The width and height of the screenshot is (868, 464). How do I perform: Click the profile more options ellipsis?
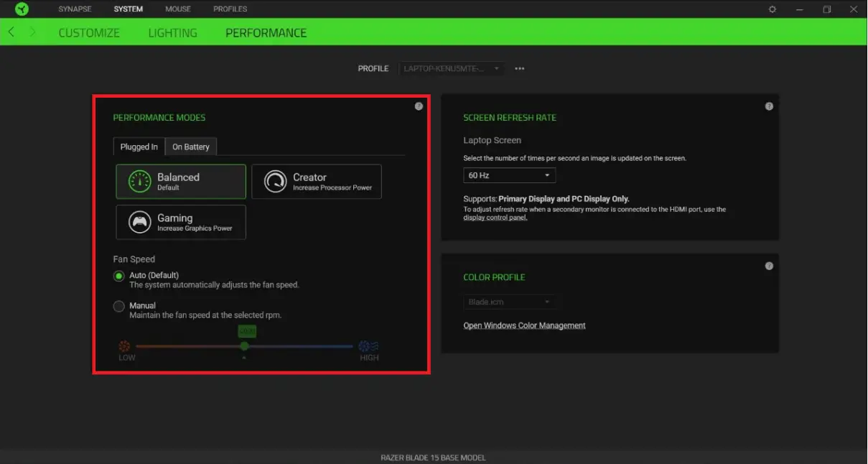519,68
